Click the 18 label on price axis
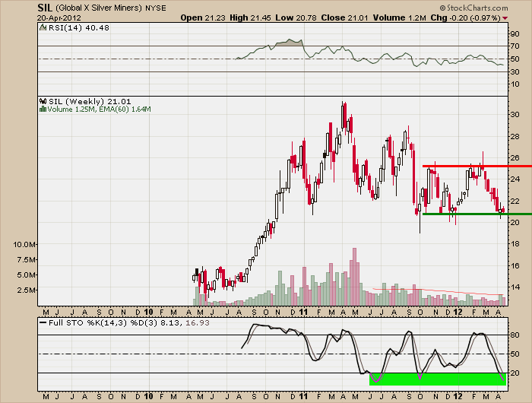 pyautogui.click(x=515, y=244)
